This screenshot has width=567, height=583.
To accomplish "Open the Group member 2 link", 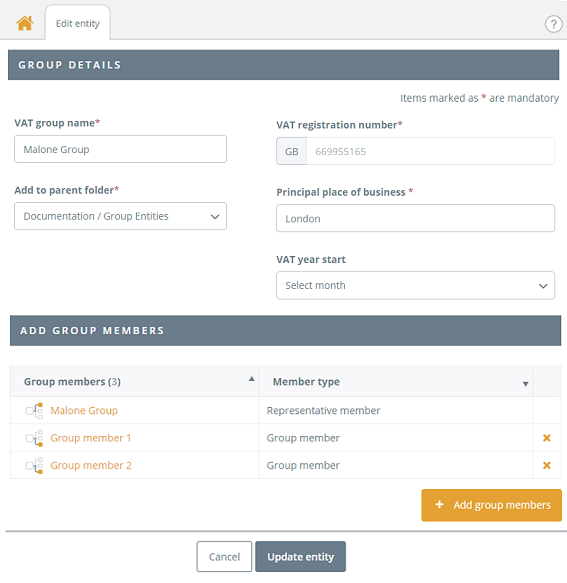I will [91, 466].
